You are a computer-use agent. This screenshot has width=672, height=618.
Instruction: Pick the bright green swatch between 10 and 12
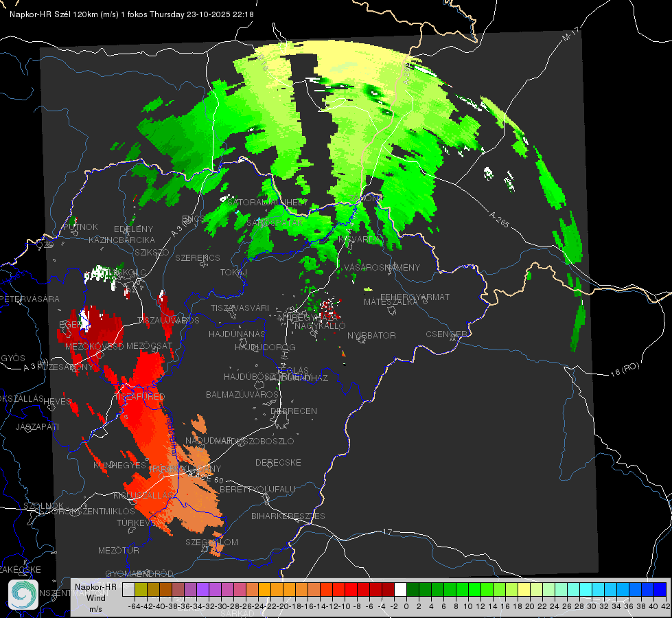pos(474,590)
